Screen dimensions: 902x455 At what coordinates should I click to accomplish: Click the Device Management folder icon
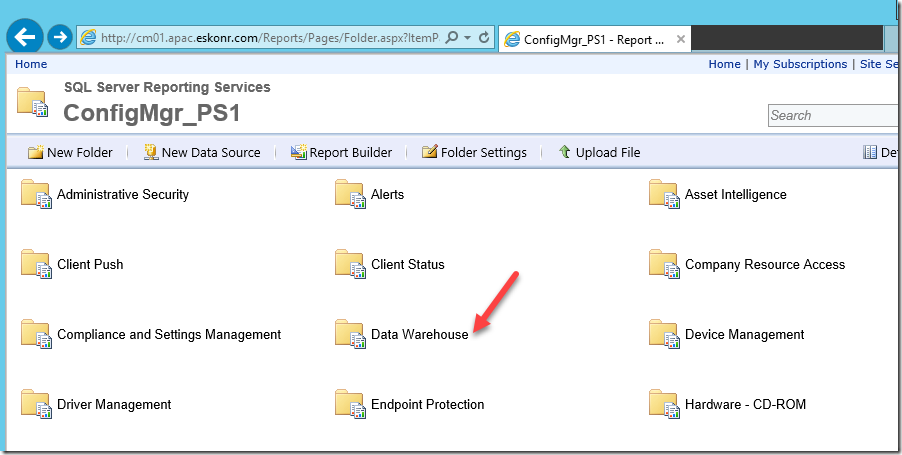coord(664,334)
